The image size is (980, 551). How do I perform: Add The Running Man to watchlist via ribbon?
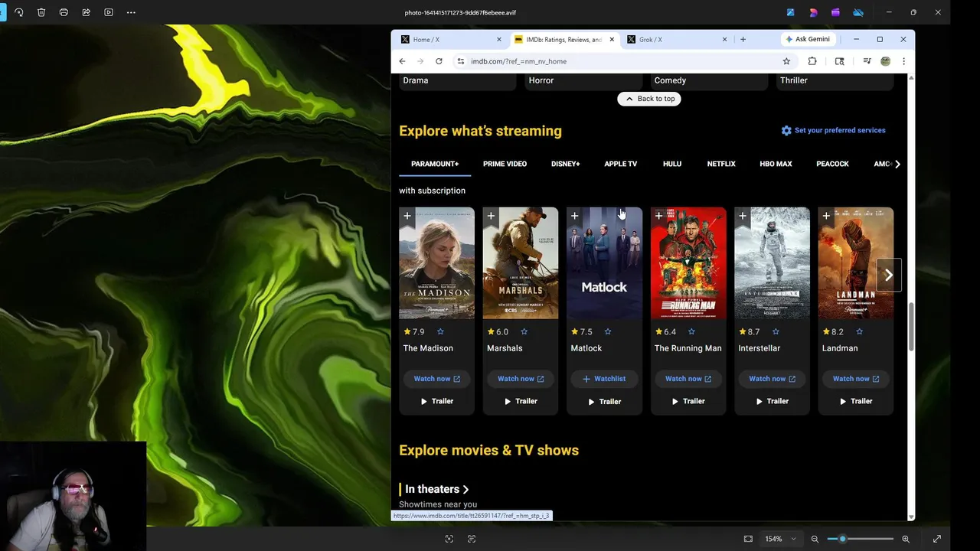[x=658, y=217]
